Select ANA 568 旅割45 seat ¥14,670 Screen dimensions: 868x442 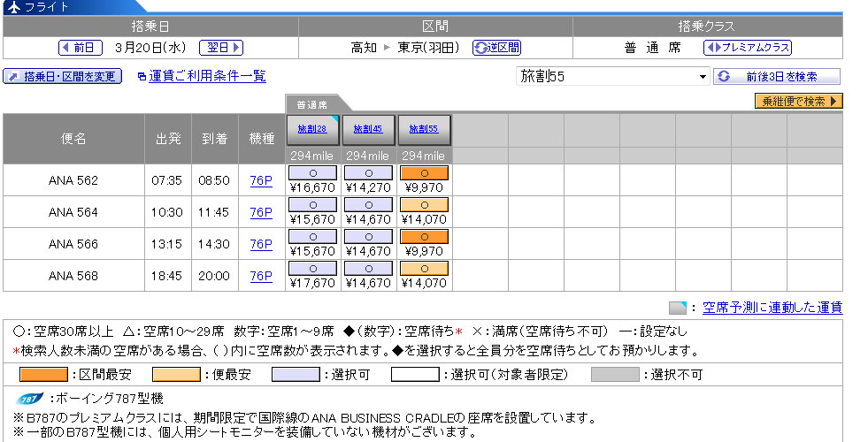coord(368,269)
